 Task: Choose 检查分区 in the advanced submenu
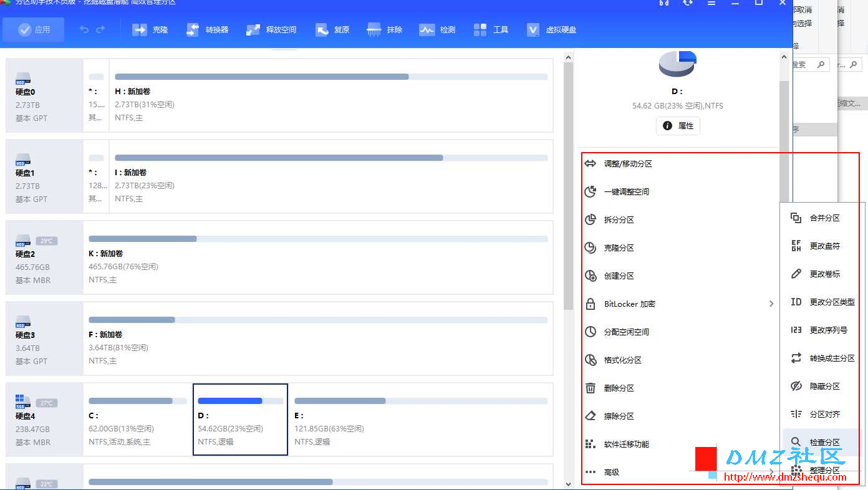coord(822,442)
